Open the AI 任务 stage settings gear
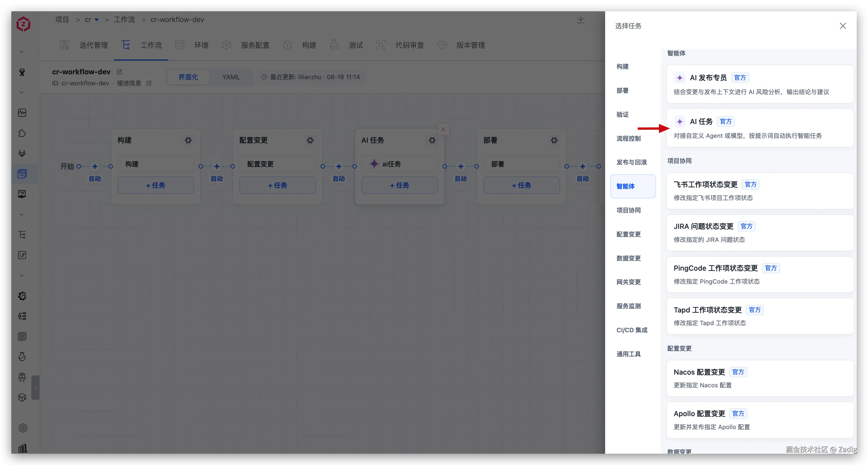This screenshot has height=465, width=868. [432, 140]
